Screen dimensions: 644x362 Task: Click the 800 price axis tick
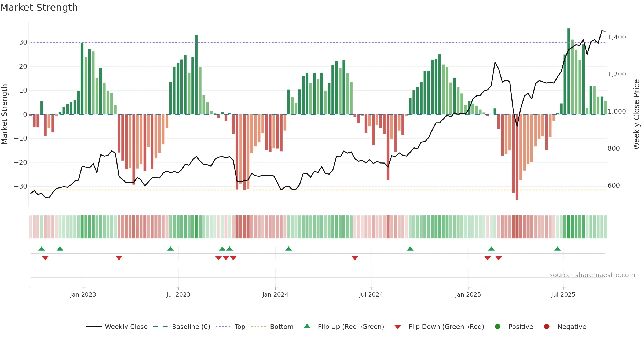click(x=614, y=149)
